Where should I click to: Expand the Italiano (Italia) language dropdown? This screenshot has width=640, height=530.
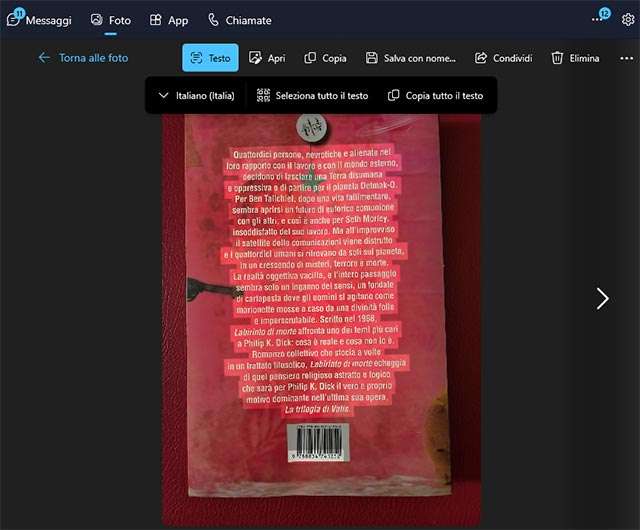tap(196, 96)
